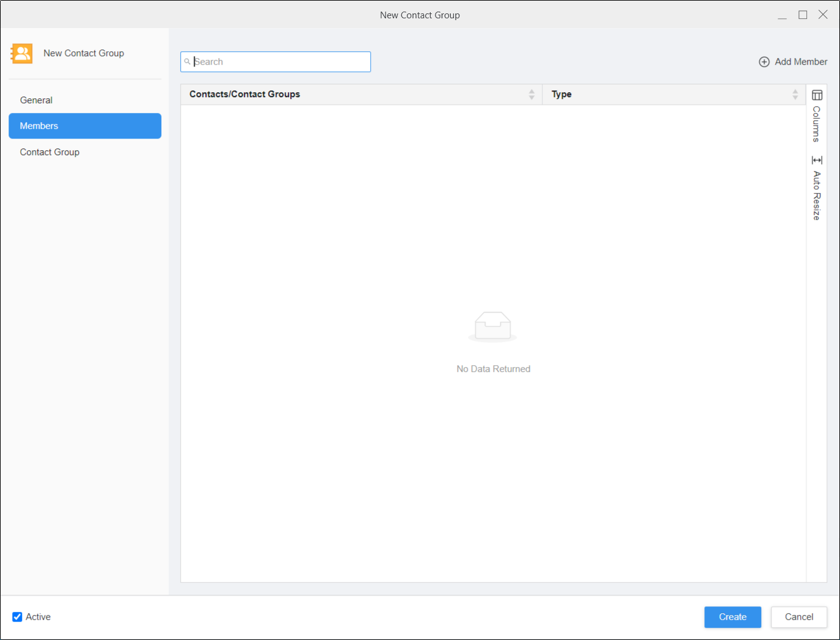
Task: Click the plus icon beside Add Member
Action: 764,62
